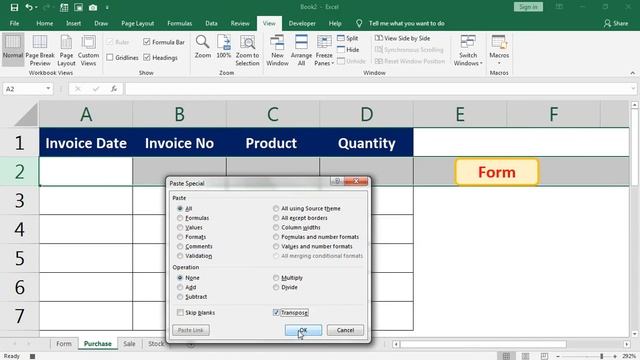The image size is (640, 360).
Task: Toggle the Gridlines checkbox
Action: coord(110,58)
